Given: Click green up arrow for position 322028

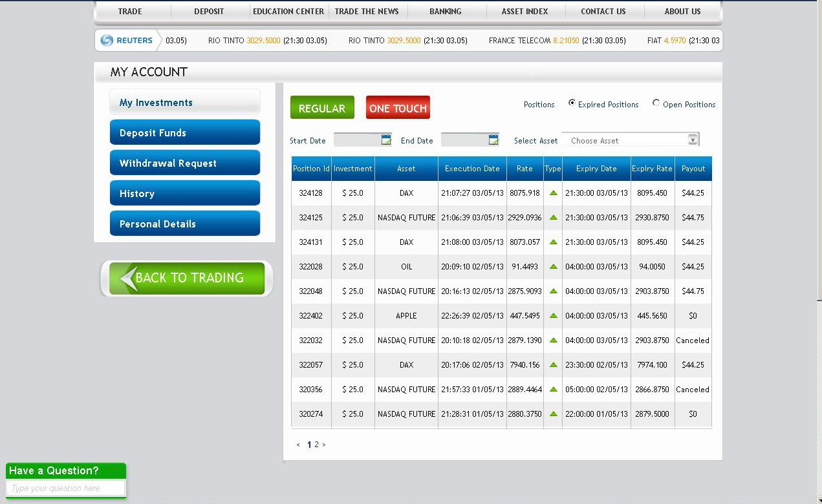Looking at the screenshot, I should tap(553, 266).
